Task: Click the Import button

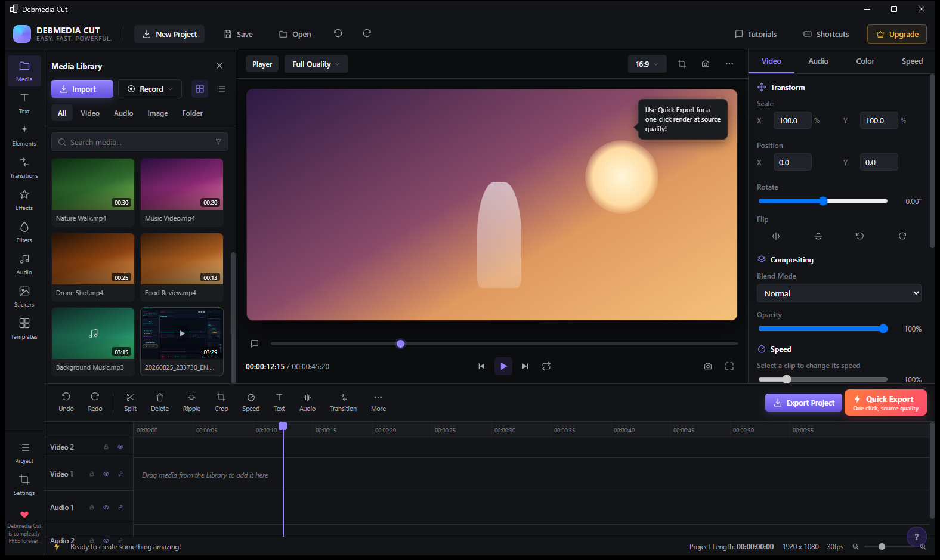Action: click(82, 89)
